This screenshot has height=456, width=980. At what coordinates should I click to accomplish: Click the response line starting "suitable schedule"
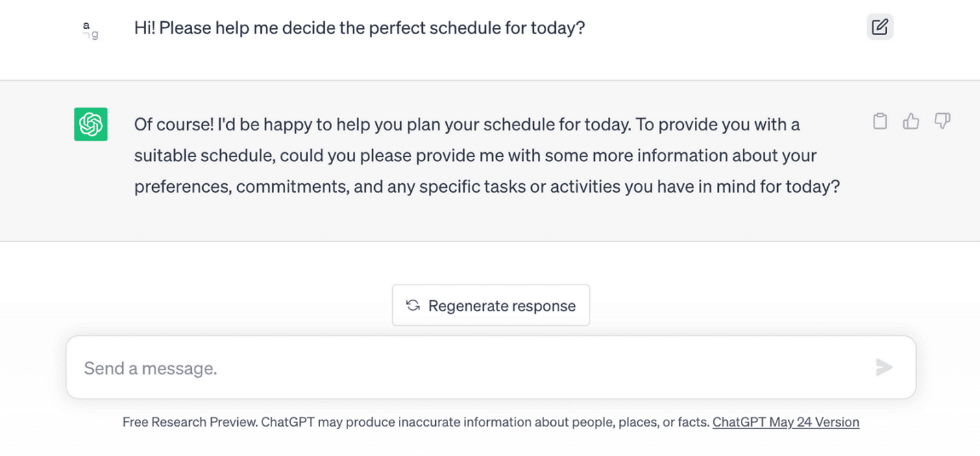coord(474,156)
